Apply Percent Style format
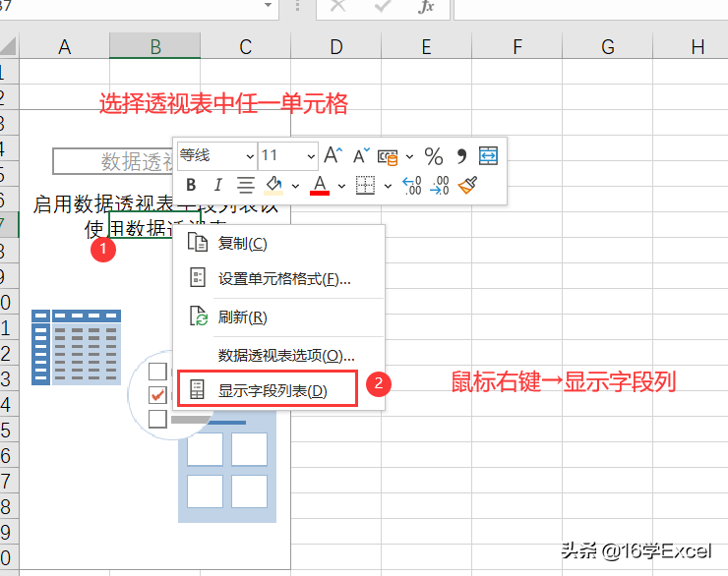 click(434, 156)
